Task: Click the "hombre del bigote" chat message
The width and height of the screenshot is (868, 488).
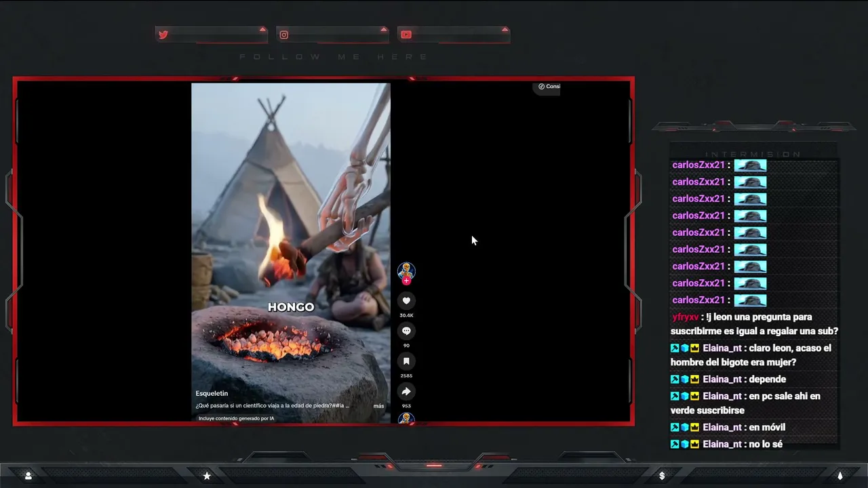Action: [x=751, y=355]
